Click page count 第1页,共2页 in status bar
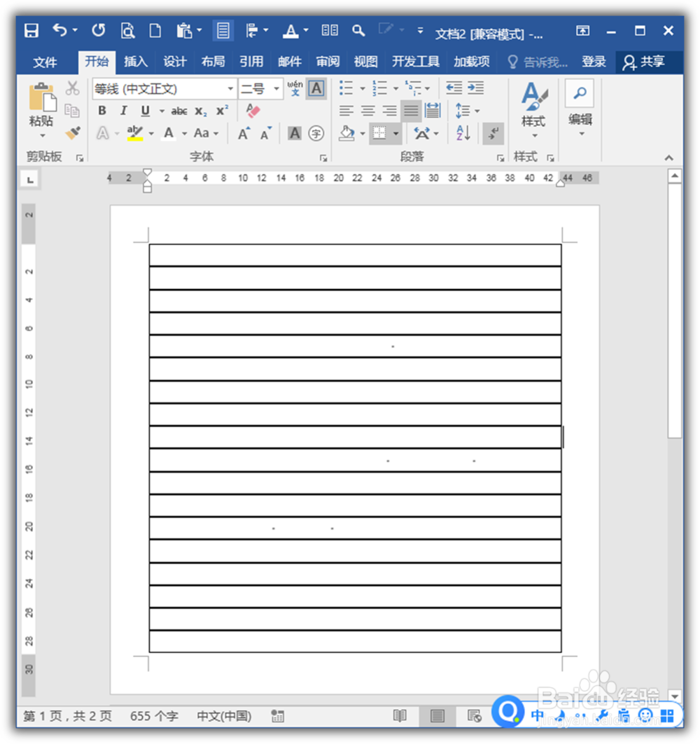The image size is (700, 744). tap(67, 716)
